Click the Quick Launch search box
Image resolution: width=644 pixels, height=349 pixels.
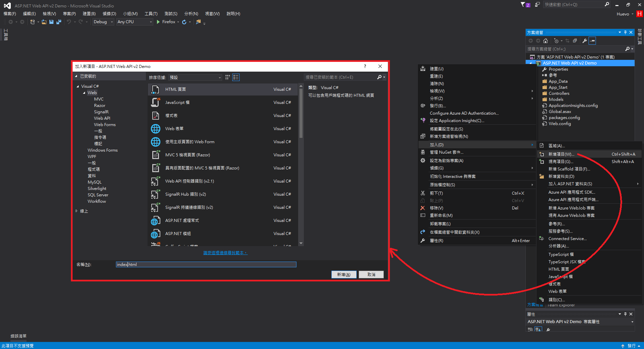576,5
